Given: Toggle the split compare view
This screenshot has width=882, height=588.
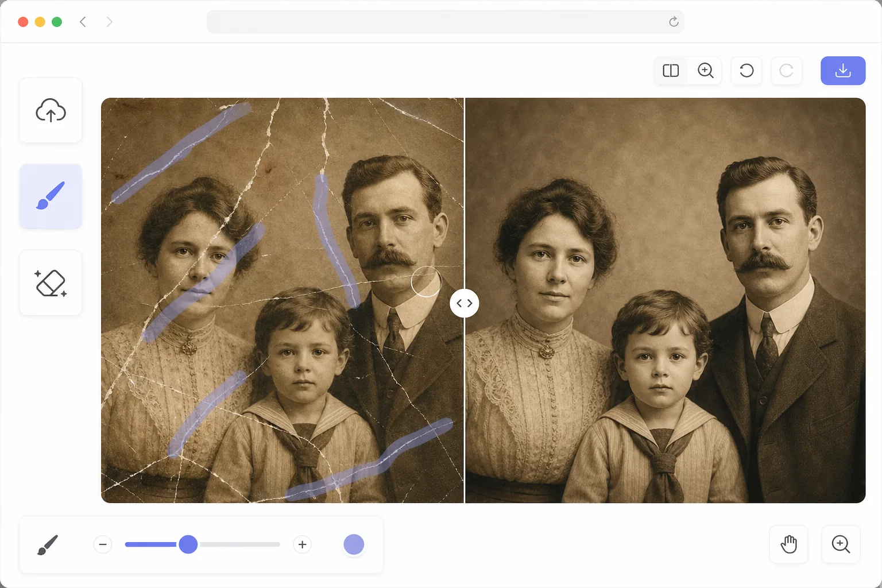Looking at the screenshot, I should [671, 71].
